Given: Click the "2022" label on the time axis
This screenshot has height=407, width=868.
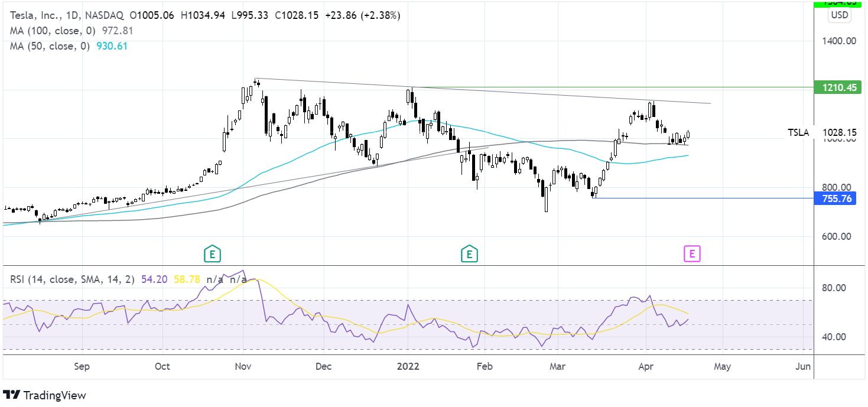Looking at the screenshot, I should coord(408,367).
